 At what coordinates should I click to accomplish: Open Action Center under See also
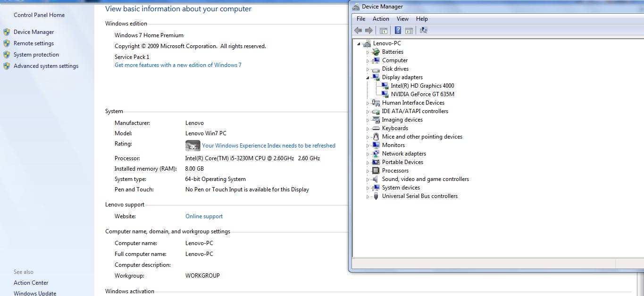[x=31, y=283]
